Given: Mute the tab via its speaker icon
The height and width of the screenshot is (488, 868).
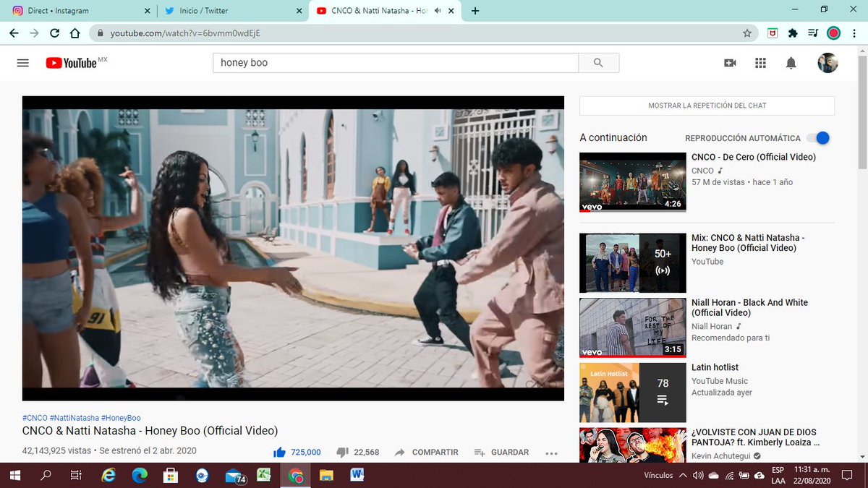Looking at the screenshot, I should [437, 11].
